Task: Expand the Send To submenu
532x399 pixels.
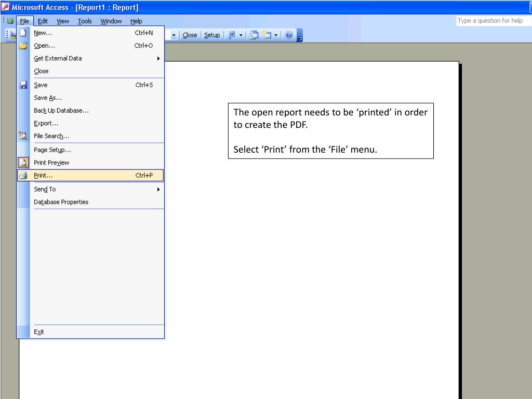Action: pyautogui.click(x=90, y=189)
